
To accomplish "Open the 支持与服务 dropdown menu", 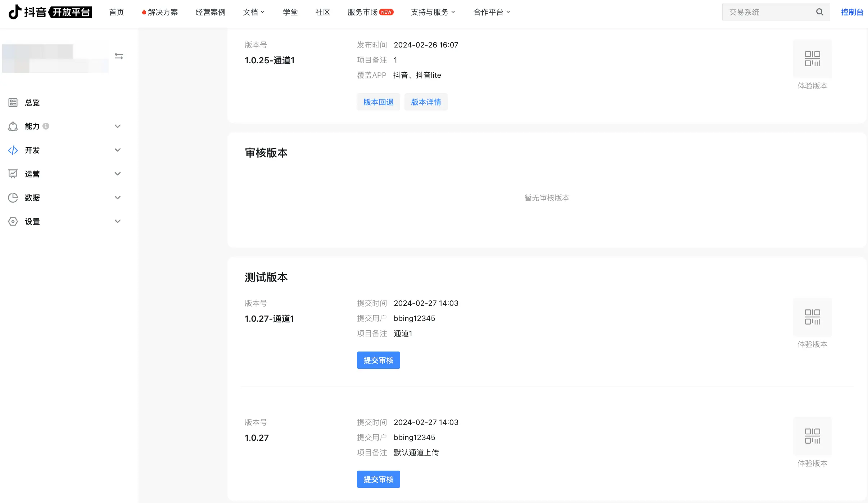I will pyautogui.click(x=433, y=12).
